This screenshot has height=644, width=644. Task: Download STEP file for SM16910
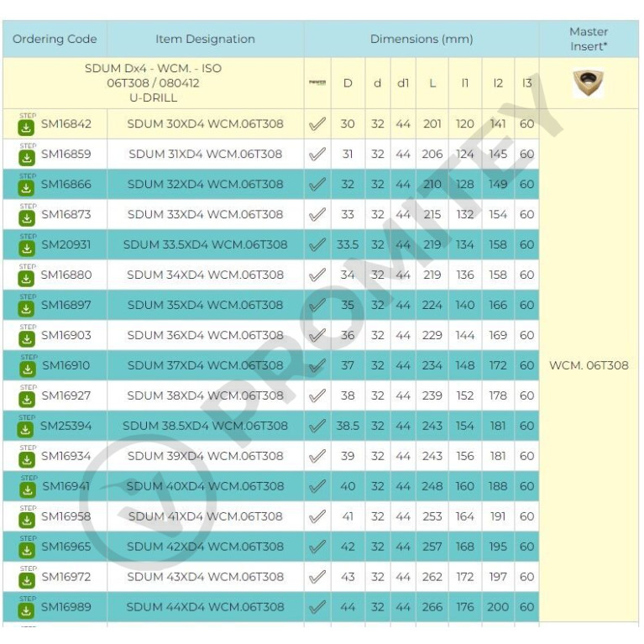(x=28, y=369)
